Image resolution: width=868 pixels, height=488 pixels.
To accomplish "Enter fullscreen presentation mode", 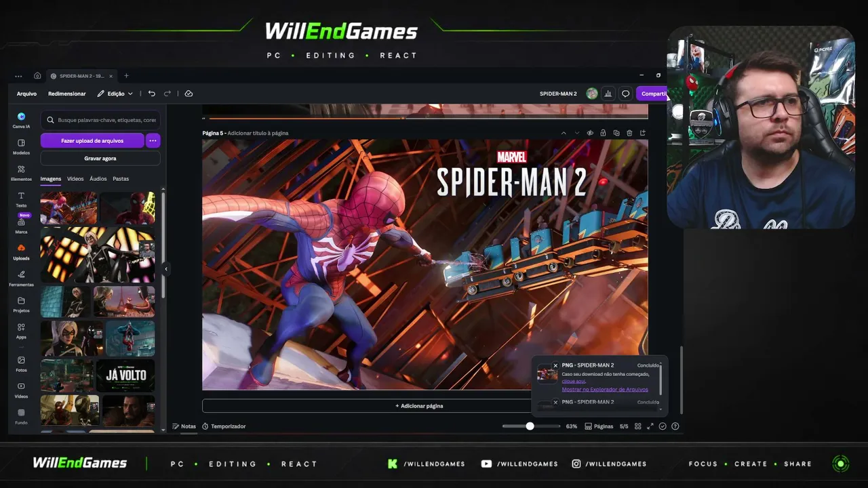I will coord(650,426).
